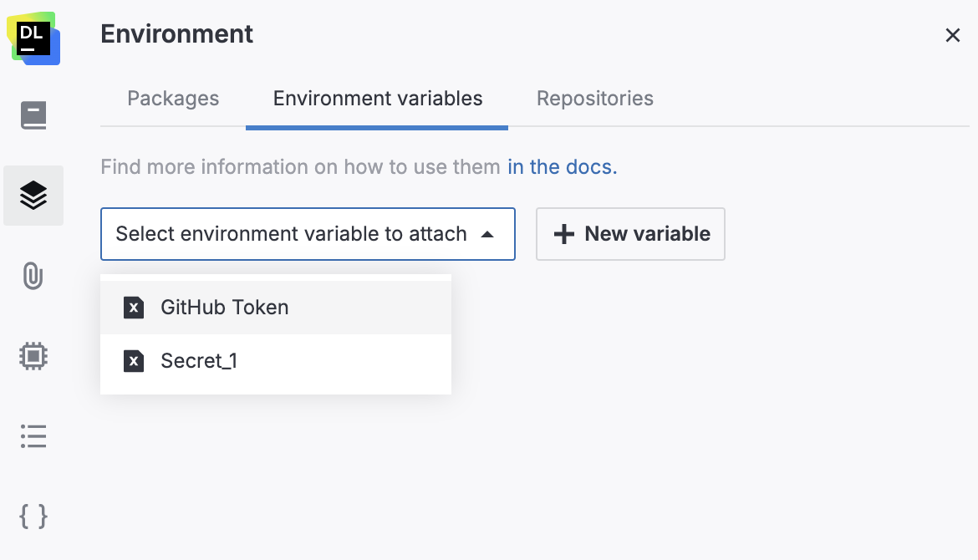The image size is (978, 560).
Task: Click the dropdown chevron arrow
Action: point(487,235)
